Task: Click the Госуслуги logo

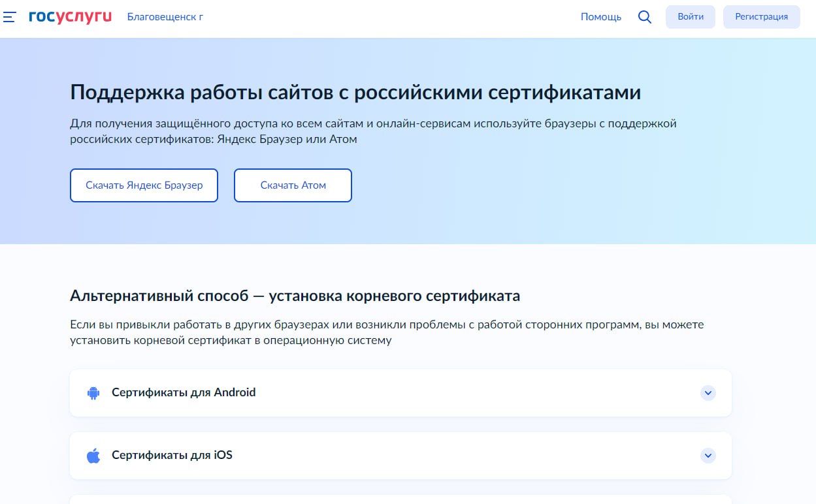Action: tap(71, 17)
